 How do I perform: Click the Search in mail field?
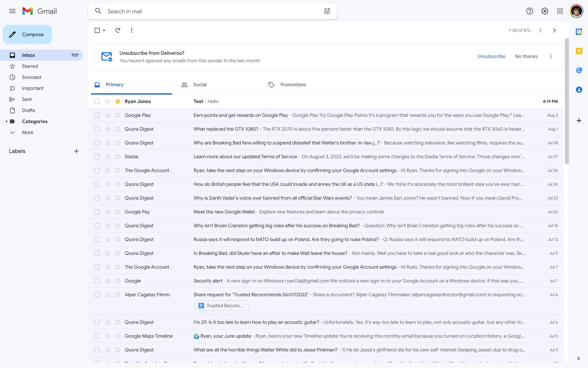click(213, 11)
